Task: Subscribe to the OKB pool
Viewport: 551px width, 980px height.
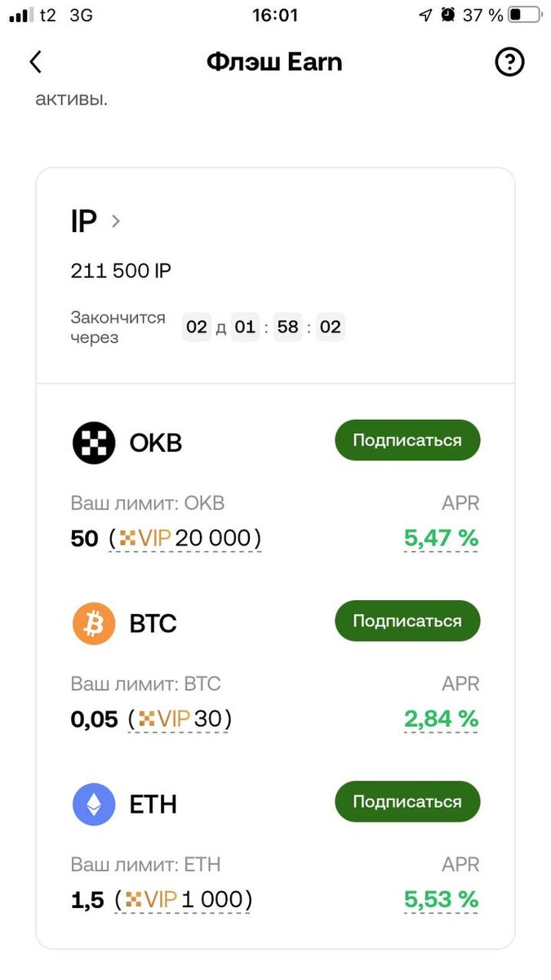Action: click(407, 440)
